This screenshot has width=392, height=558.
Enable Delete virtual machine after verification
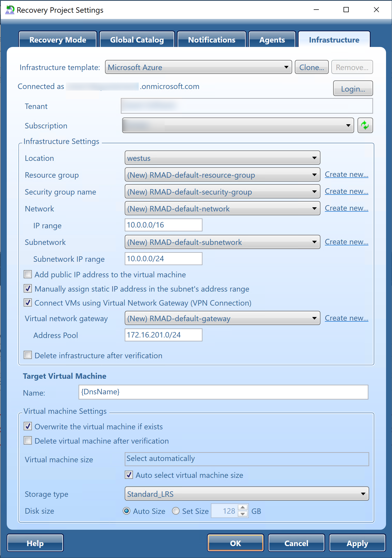point(28,441)
